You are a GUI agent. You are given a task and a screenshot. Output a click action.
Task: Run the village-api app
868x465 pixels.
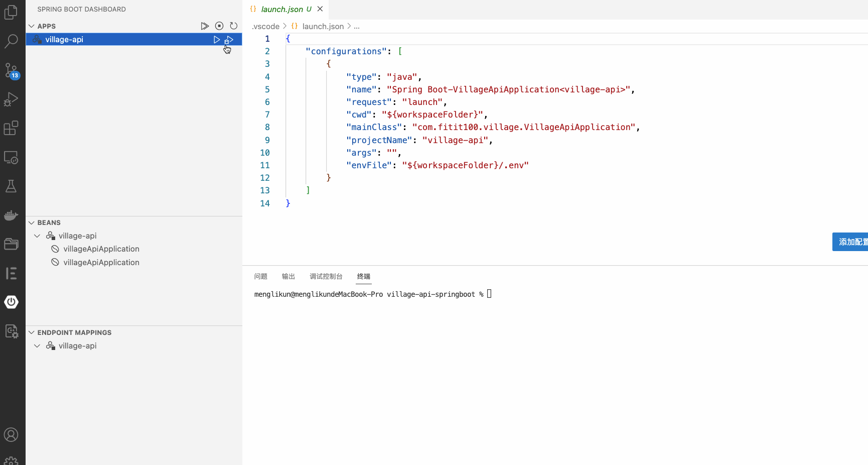pos(217,39)
